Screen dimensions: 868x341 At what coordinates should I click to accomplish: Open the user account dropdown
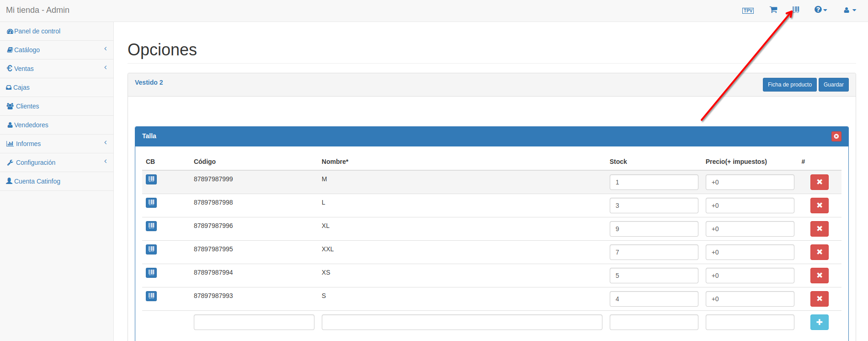[x=850, y=10]
